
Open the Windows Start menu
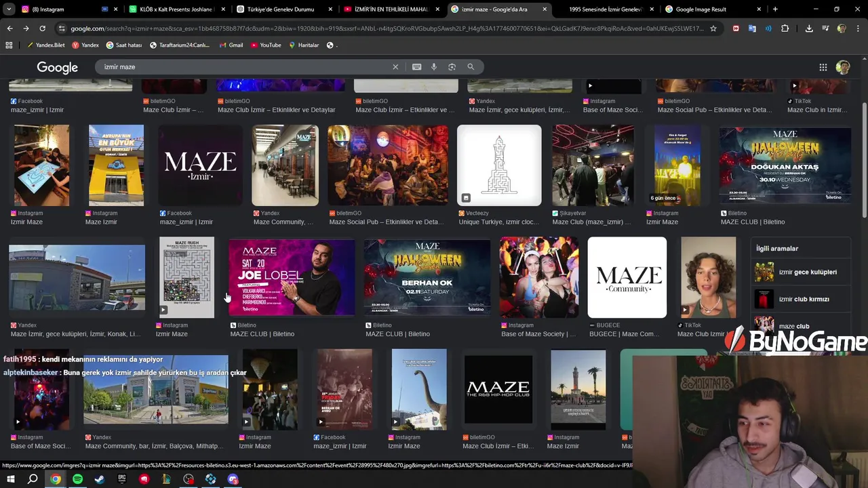[11, 479]
